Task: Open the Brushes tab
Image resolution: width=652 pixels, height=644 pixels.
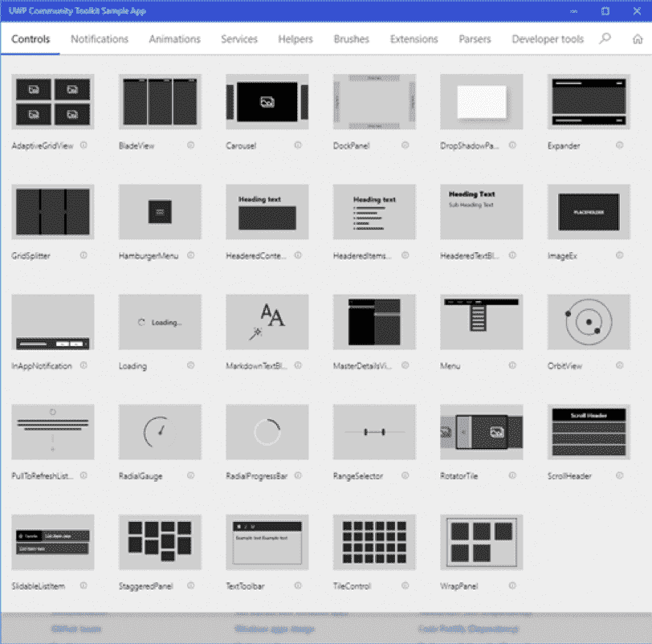Action: tap(352, 39)
